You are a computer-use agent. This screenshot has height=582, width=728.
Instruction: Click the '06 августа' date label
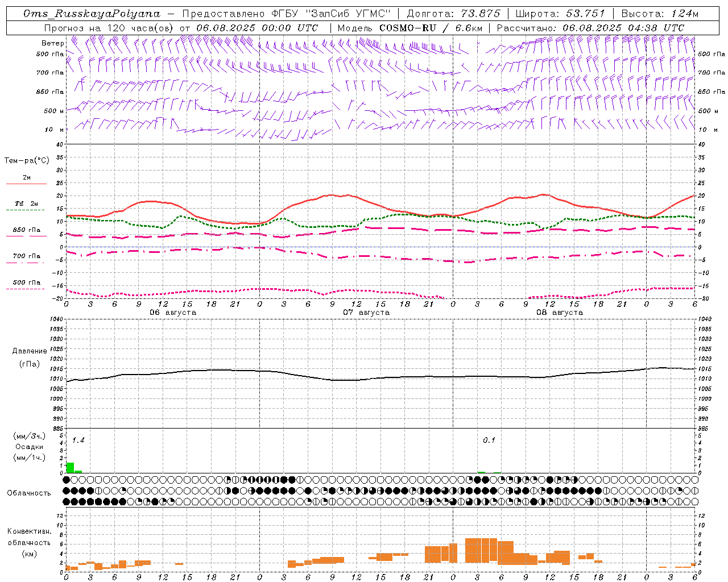pos(173,313)
